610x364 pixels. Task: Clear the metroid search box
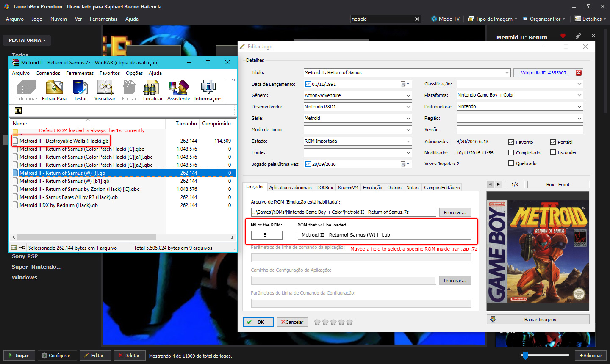pyautogui.click(x=417, y=19)
